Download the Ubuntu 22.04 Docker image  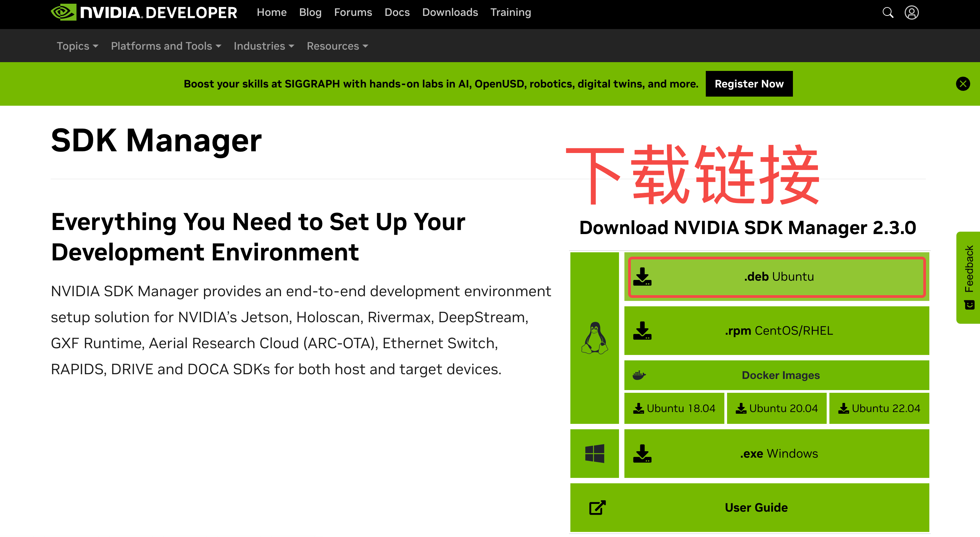point(879,408)
